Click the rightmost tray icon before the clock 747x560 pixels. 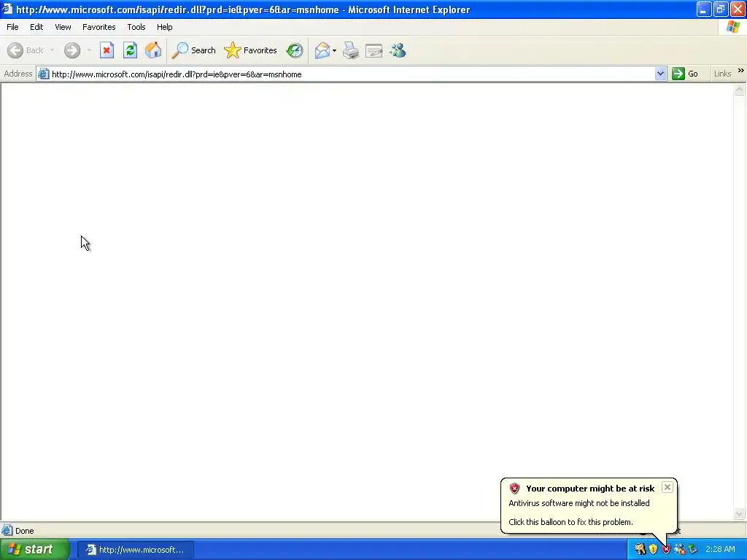point(693,550)
